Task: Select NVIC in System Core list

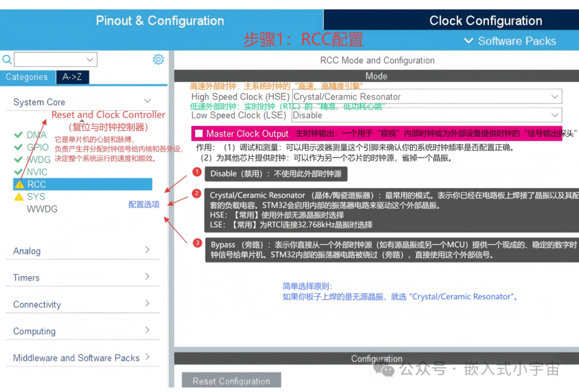Action: click(37, 172)
